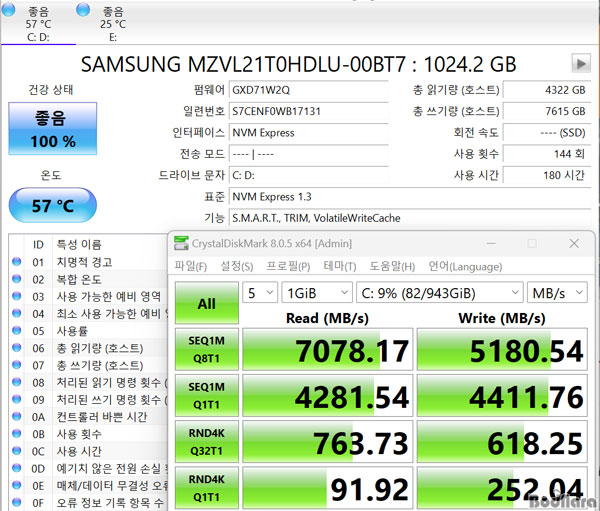Open target drive dropdown C: 9%
This screenshot has height=511, width=600.
pos(440,293)
